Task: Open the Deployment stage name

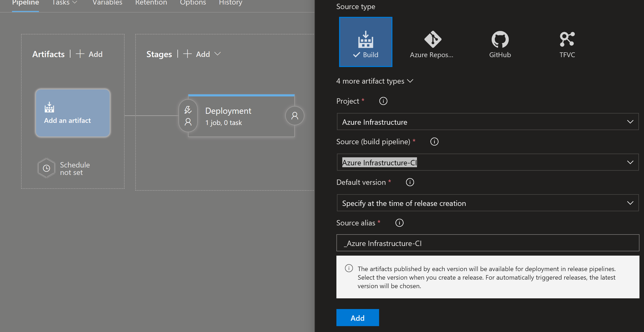Action: coord(228,111)
